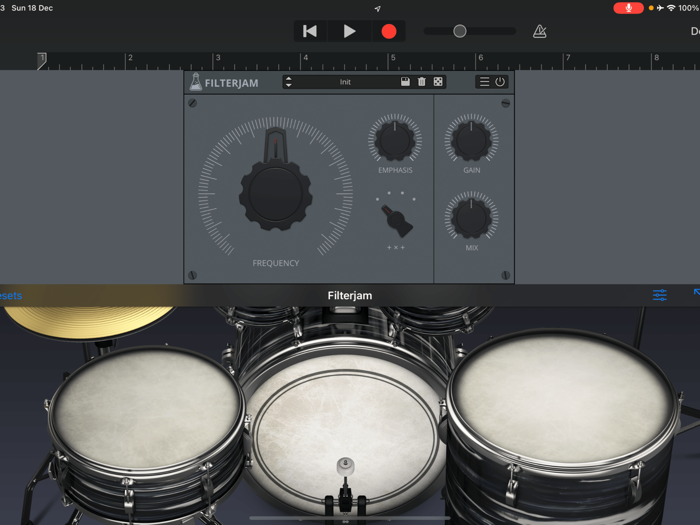Viewport: 700px width, 525px height.
Task: Tap the right floor tom head
Action: 562,397
